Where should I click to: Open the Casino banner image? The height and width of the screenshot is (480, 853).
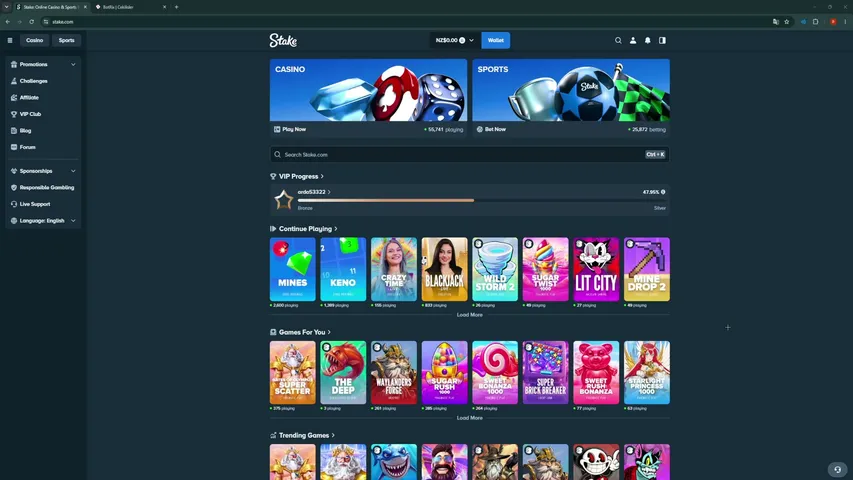tap(368, 90)
